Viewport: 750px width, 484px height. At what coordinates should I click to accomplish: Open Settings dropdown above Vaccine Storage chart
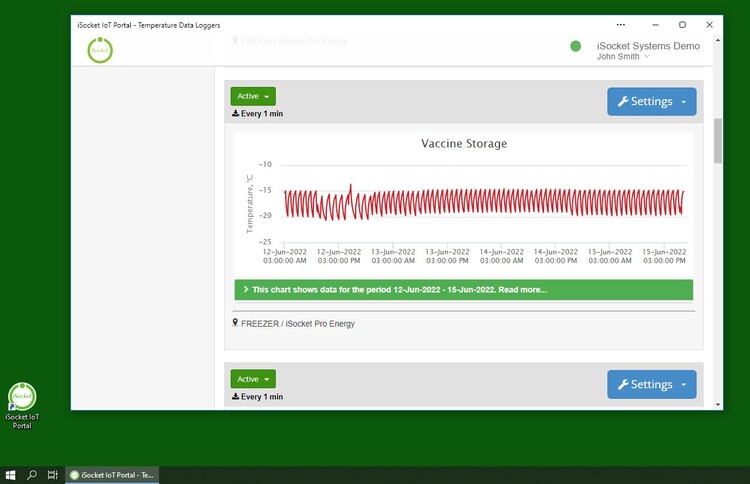651,101
